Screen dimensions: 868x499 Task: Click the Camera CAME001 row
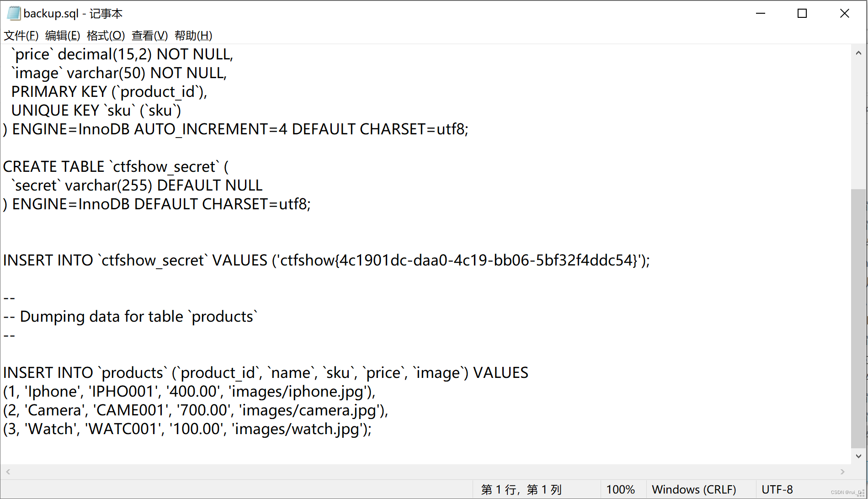(x=196, y=410)
